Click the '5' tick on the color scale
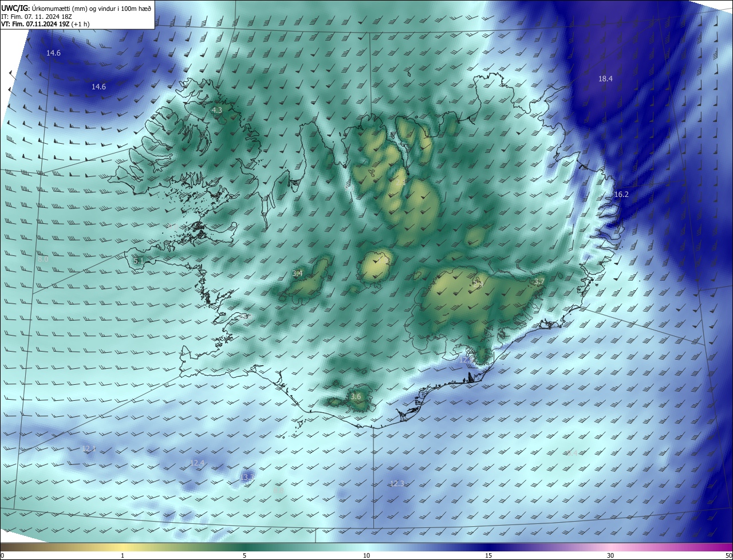Image resolution: width=733 pixels, height=560 pixels. (x=245, y=556)
